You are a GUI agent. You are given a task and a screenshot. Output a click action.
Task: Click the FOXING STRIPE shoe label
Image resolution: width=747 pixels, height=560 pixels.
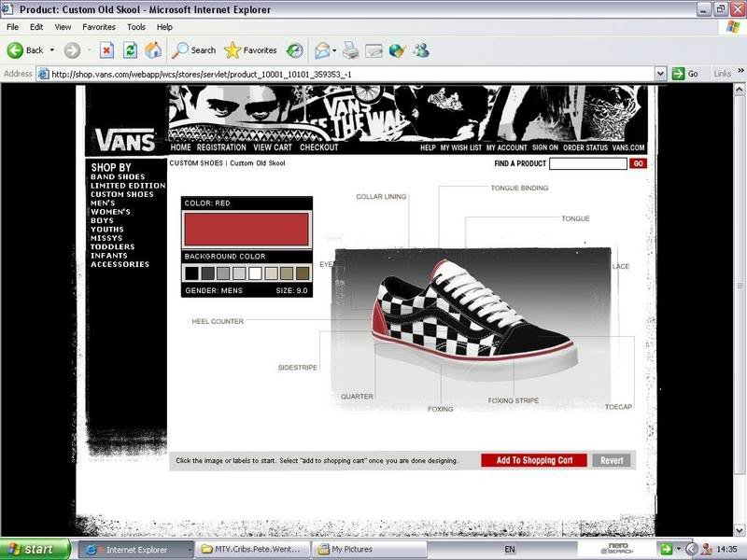click(x=513, y=401)
